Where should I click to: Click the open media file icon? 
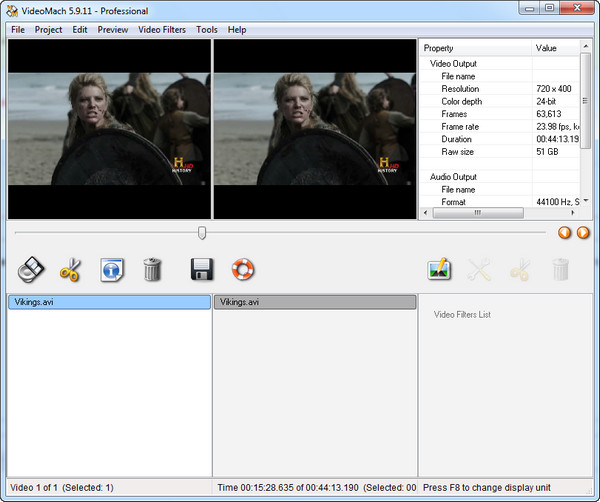pos(32,268)
